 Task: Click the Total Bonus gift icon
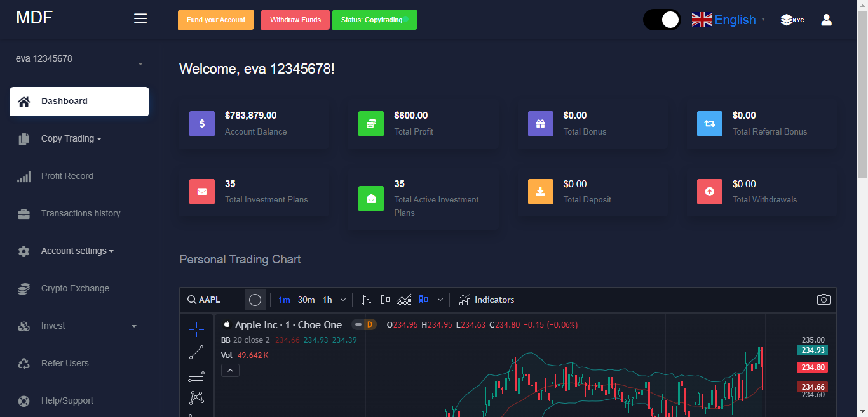(x=541, y=124)
